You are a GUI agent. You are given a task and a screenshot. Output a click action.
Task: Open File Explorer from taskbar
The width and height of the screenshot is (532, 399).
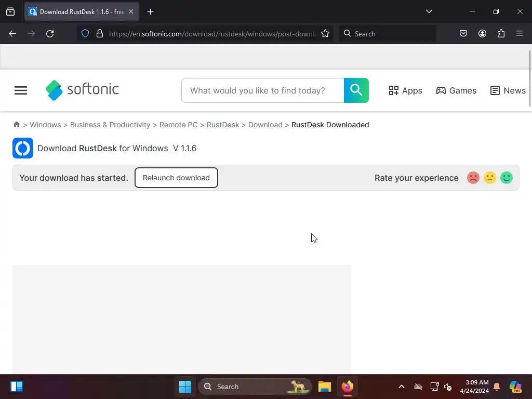pos(324,387)
